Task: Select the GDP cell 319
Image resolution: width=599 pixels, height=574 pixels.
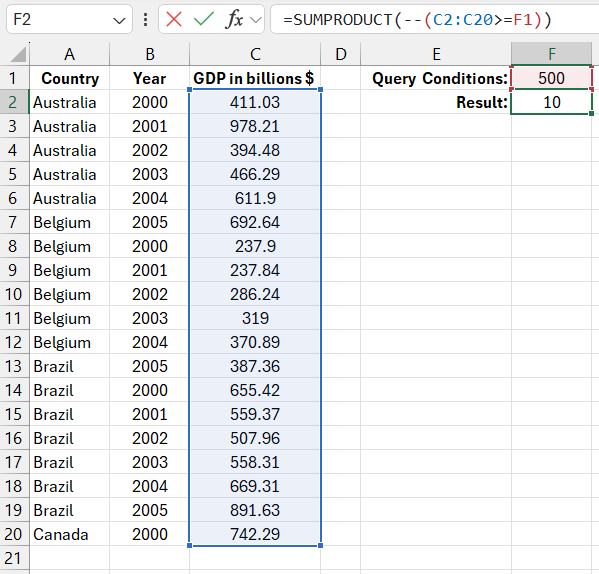Action: click(255, 318)
